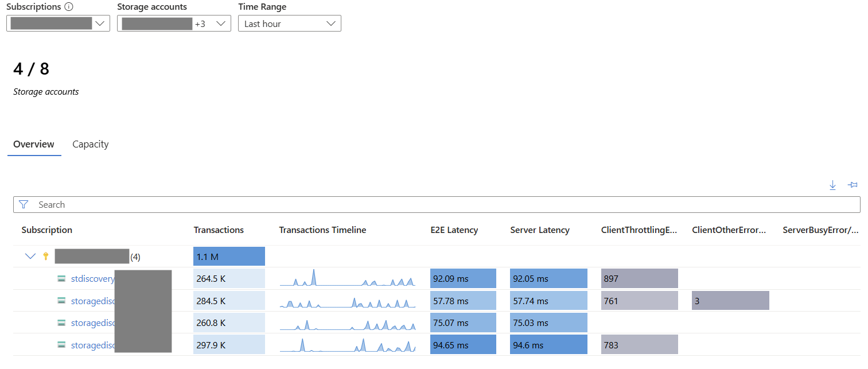Open the stdiscovery storage account link
Screen dimensions: 868x369
[x=92, y=279]
